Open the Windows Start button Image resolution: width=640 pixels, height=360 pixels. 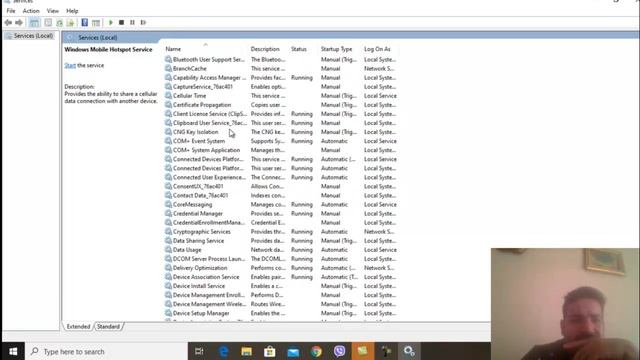[13, 351]
